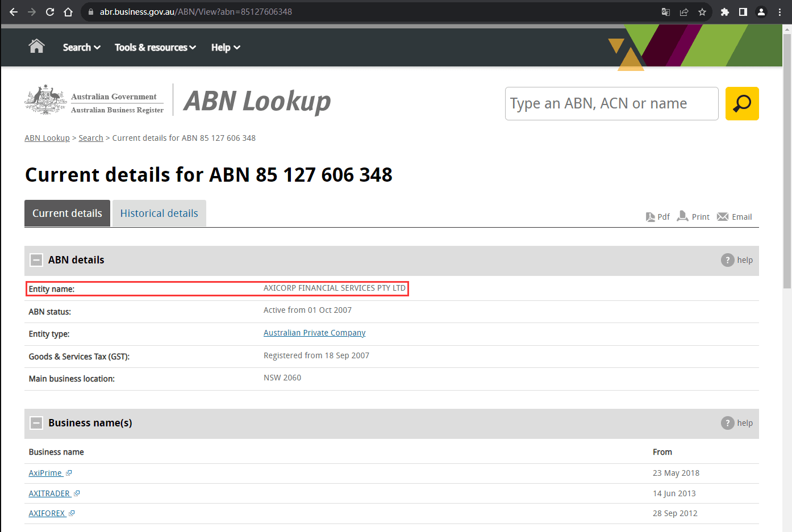Click external link icon beside AXIFOREX
The width and height of the screenshot is (792, 532).
coord(72,513)
